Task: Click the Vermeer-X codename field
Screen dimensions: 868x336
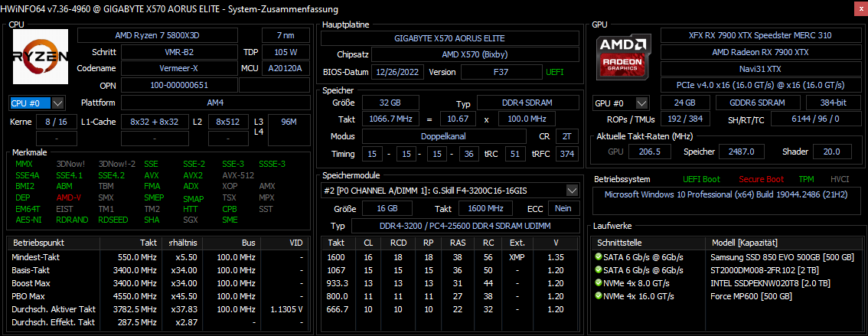Action: click(180, 69)
